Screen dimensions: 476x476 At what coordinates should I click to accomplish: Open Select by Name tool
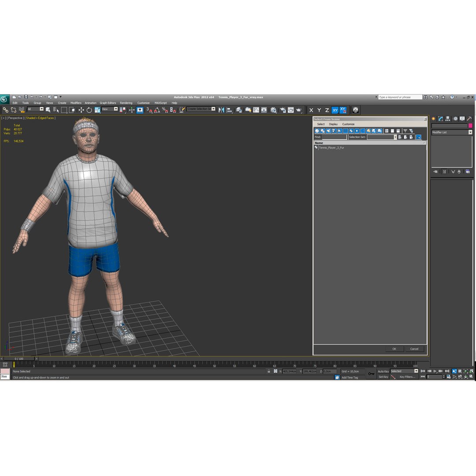(x=56, y=110)
